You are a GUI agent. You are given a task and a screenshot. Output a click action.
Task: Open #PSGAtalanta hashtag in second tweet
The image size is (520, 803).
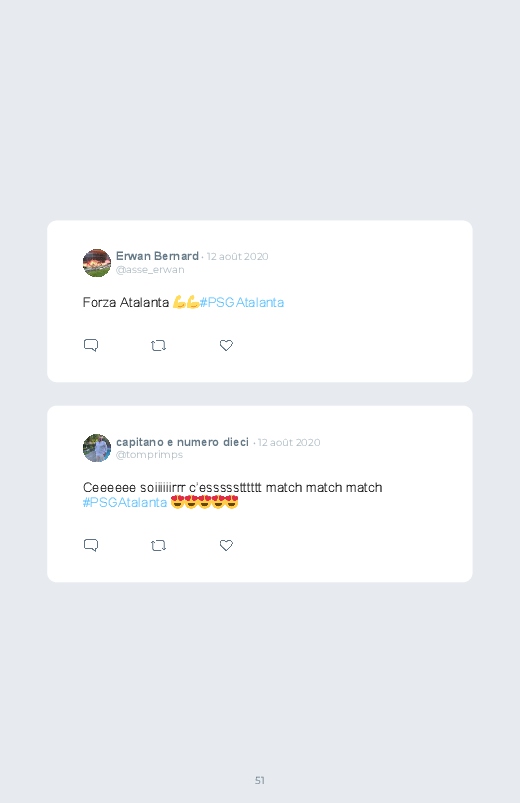pos(125,502)
